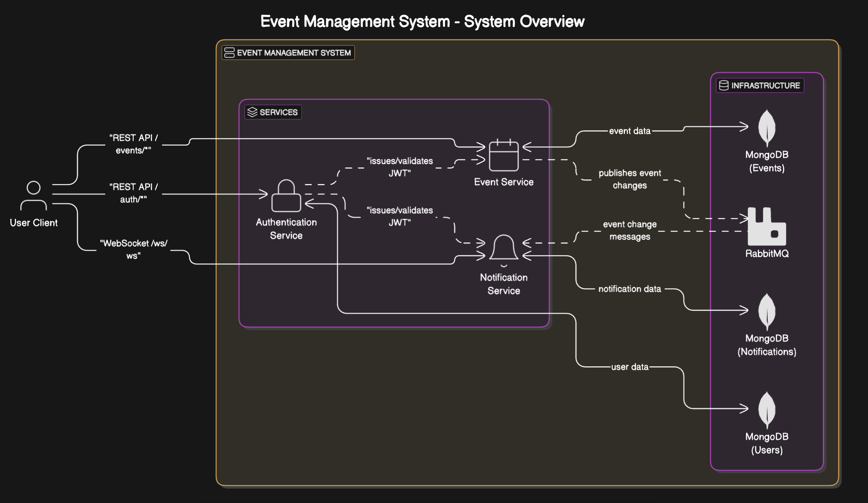Screen dimensions: 868x503
Task: Select the Authentication Service text label
Action: 286,229
